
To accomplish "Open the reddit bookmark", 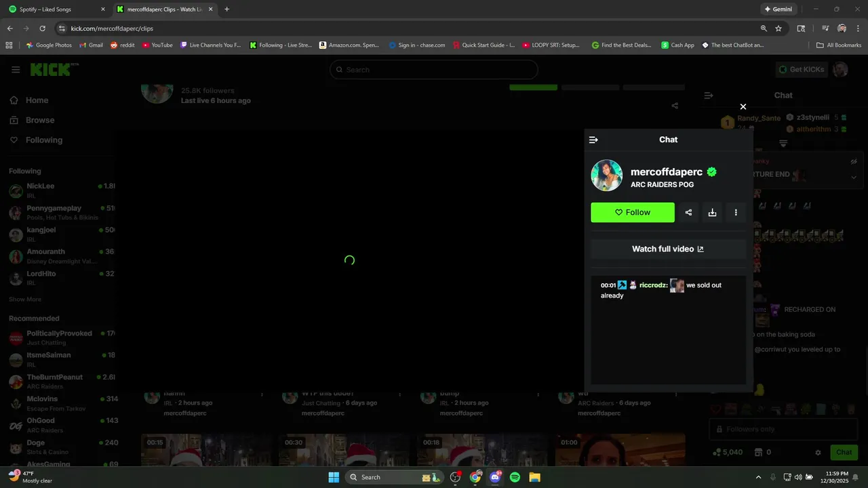I will click(122, 45).
